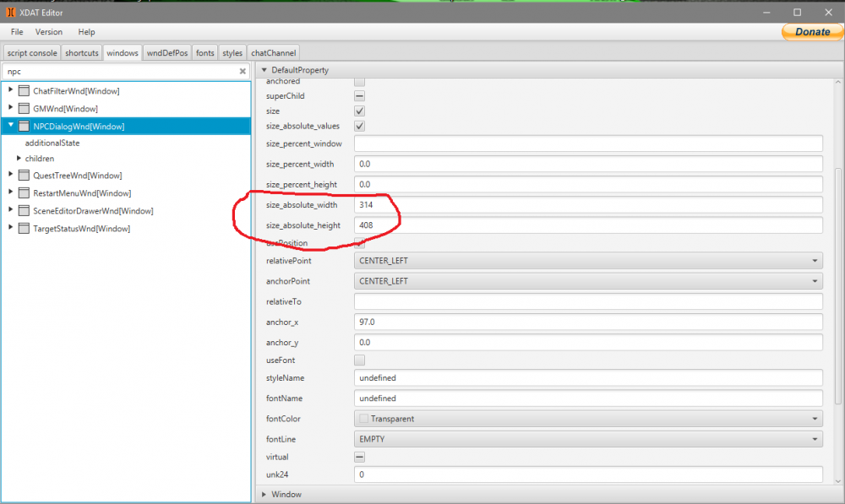Open the relativePoint dropdown
This screenshot has height=504, width=845.
[588, 261]
